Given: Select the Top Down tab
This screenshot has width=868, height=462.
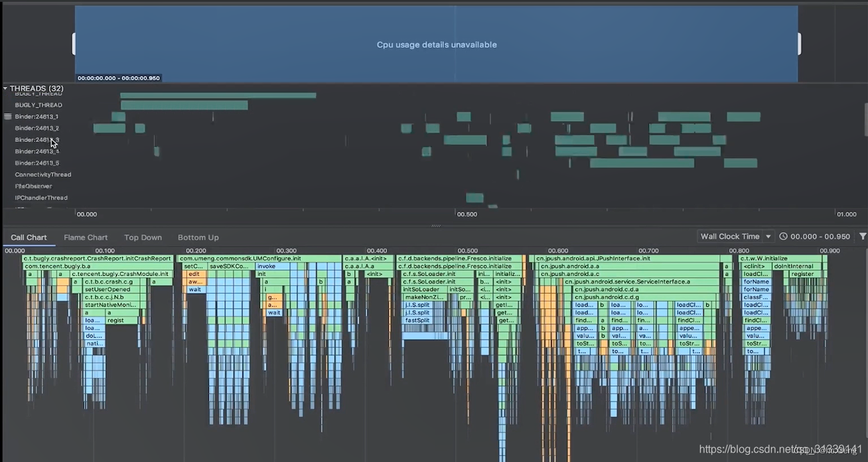Looking at the screenshot, I should click(x=143, y=237).
